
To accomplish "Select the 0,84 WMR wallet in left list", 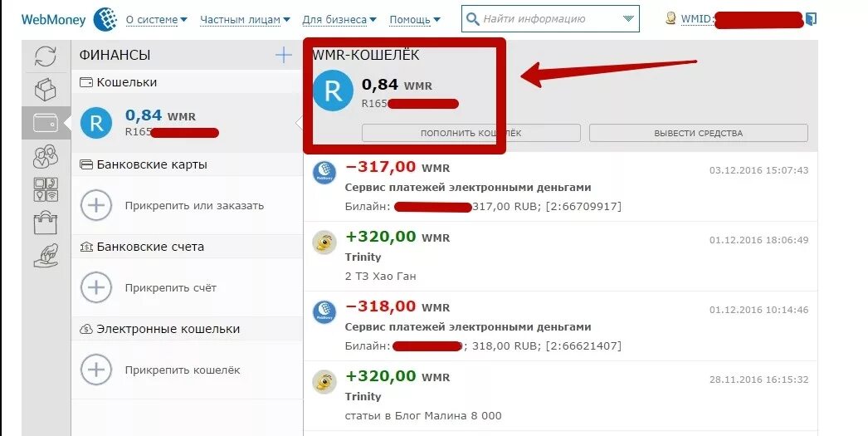I will coord(187,123).
